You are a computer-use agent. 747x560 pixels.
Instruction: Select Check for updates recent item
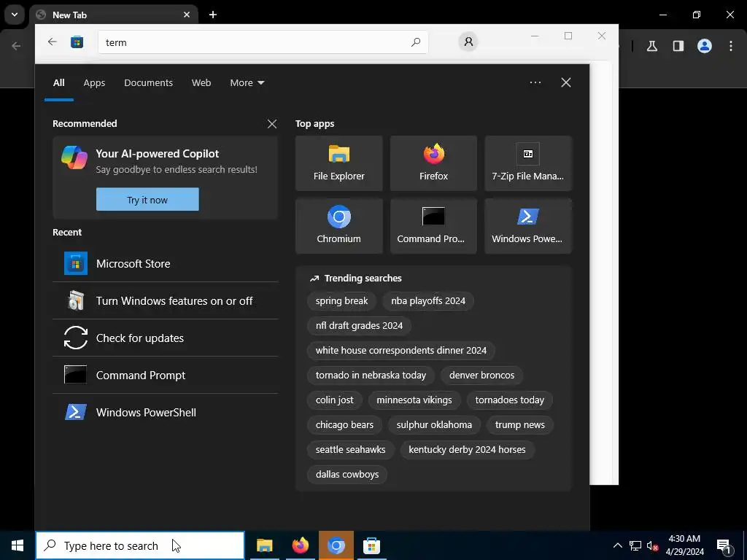click(x=166, y=338)
